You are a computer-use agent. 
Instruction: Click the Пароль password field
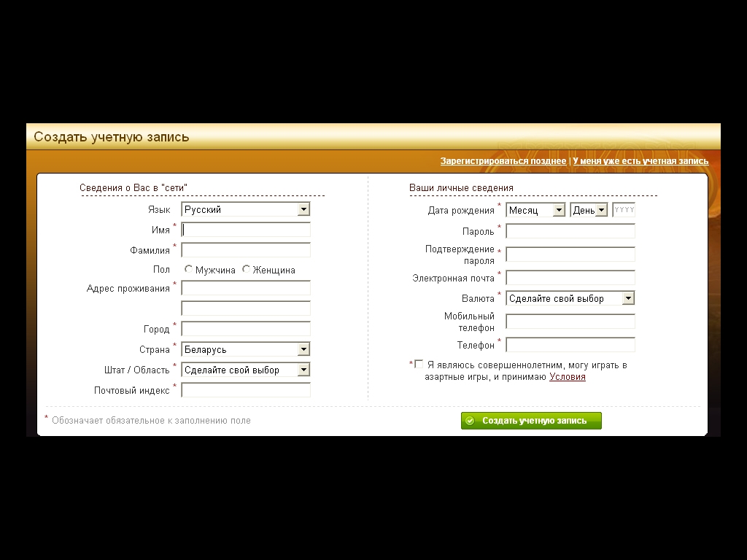570,231
